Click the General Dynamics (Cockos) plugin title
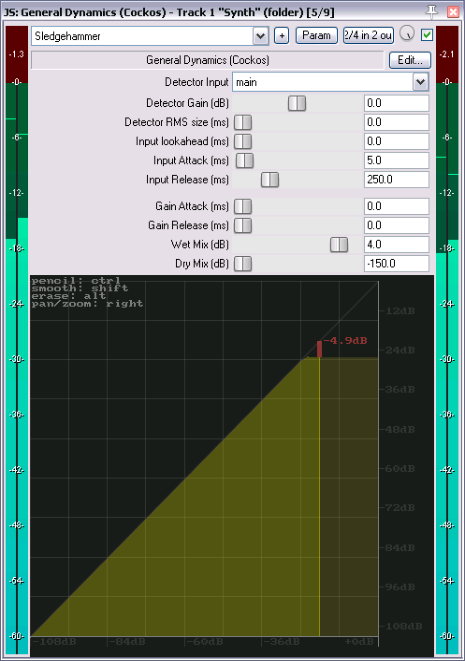The image size is (465, 661). 207,60
